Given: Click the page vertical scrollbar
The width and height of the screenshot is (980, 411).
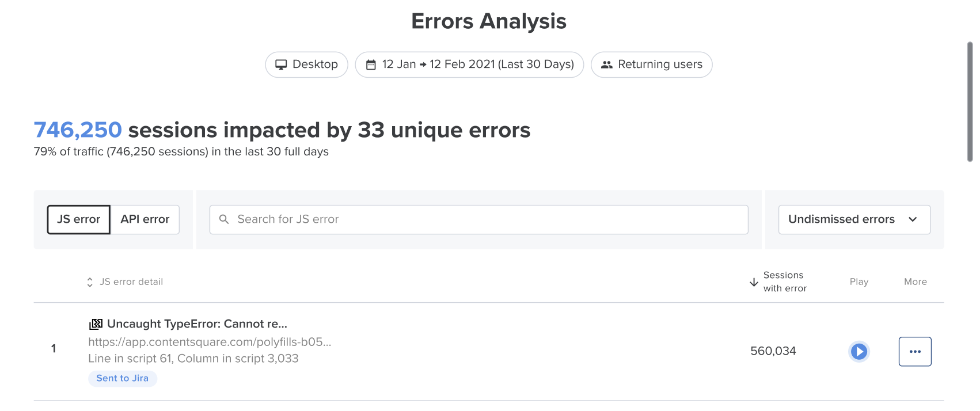Looking at the screenshot, I should tap(970, 102).
